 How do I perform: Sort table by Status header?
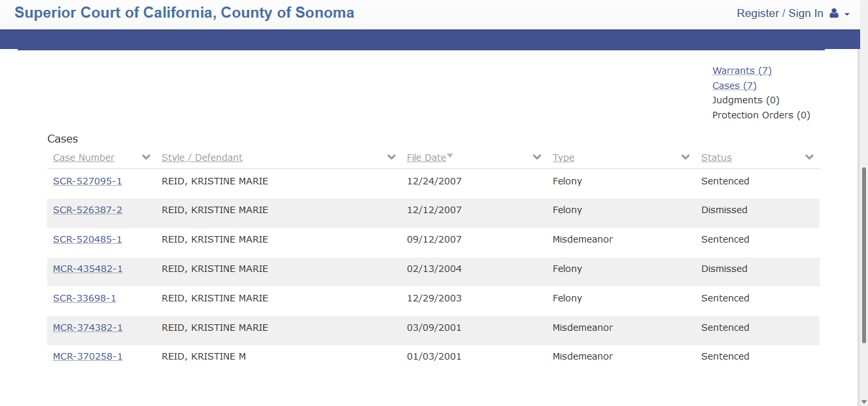716,158
